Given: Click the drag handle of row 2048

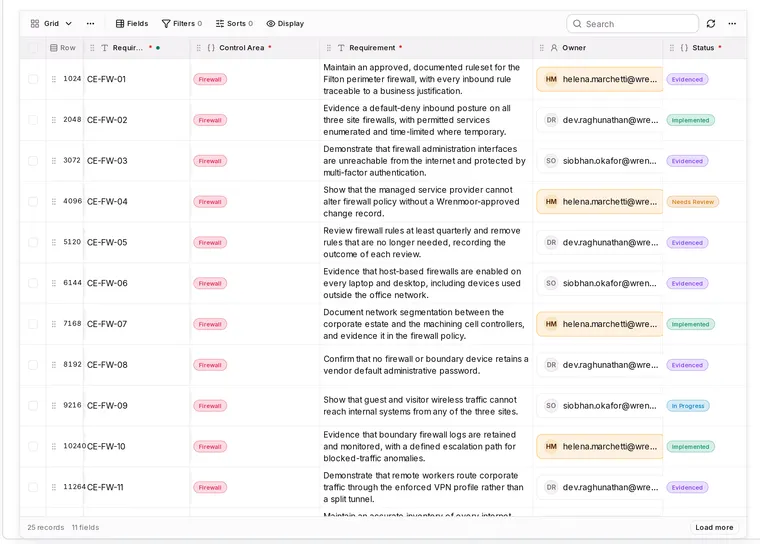Looking at the screenshot, I should (54, 120).
